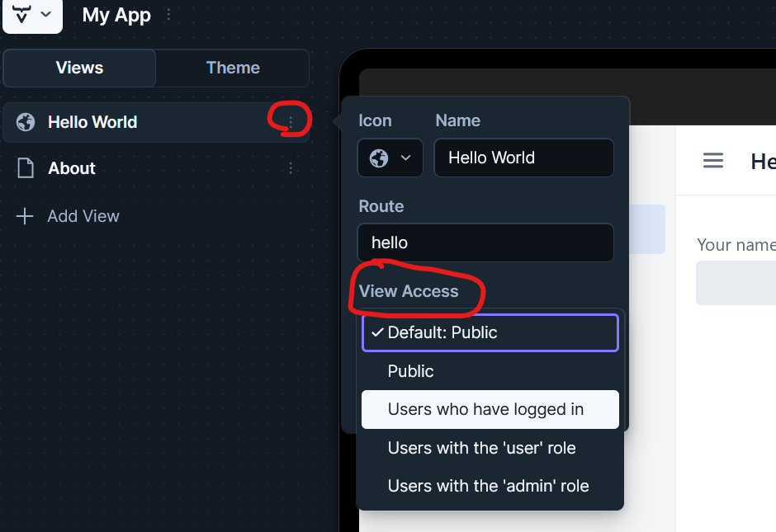The image size is (776, 532).
Task: Expand the Icon picker dropdown with globe
Action: click(390, 158)
